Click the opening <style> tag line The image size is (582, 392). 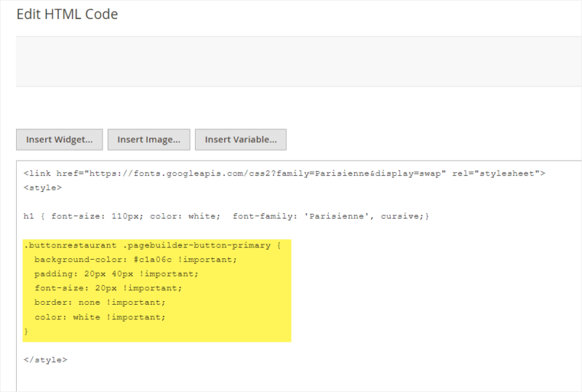43,188
